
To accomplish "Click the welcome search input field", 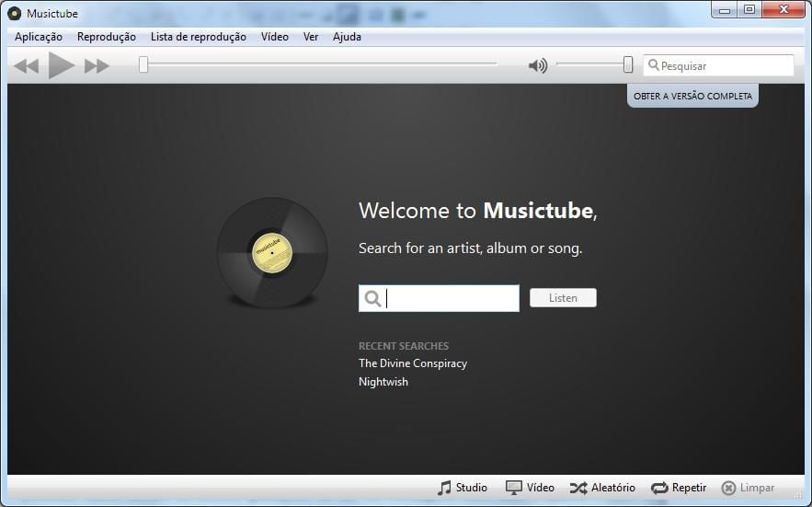I will pos(439,298).
